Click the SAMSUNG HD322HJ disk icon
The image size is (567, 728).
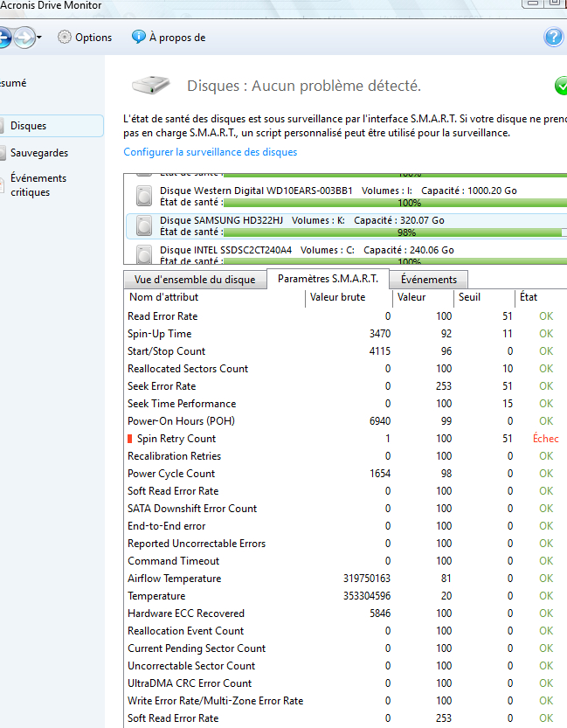pyautogui.click(x=144, y=225)
